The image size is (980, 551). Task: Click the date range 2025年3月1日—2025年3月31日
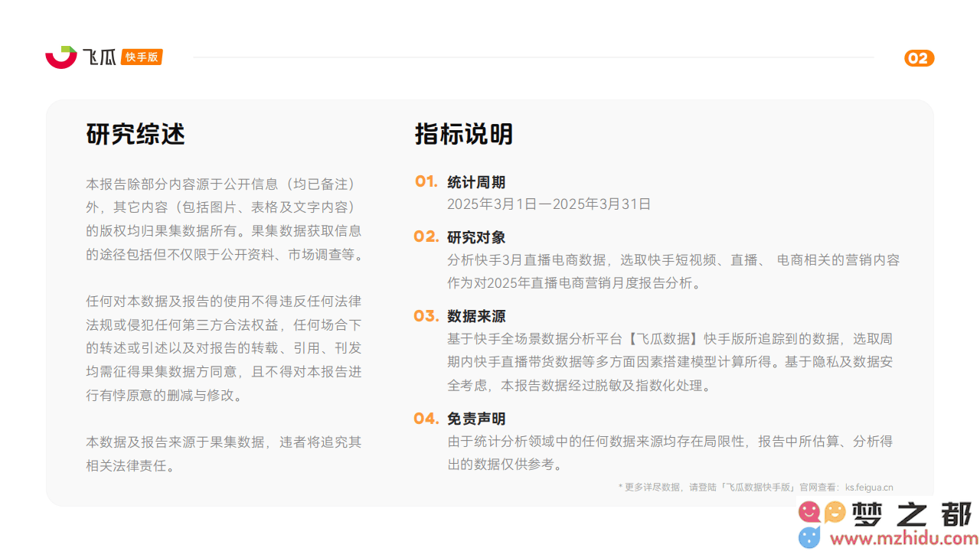(549, 204)
